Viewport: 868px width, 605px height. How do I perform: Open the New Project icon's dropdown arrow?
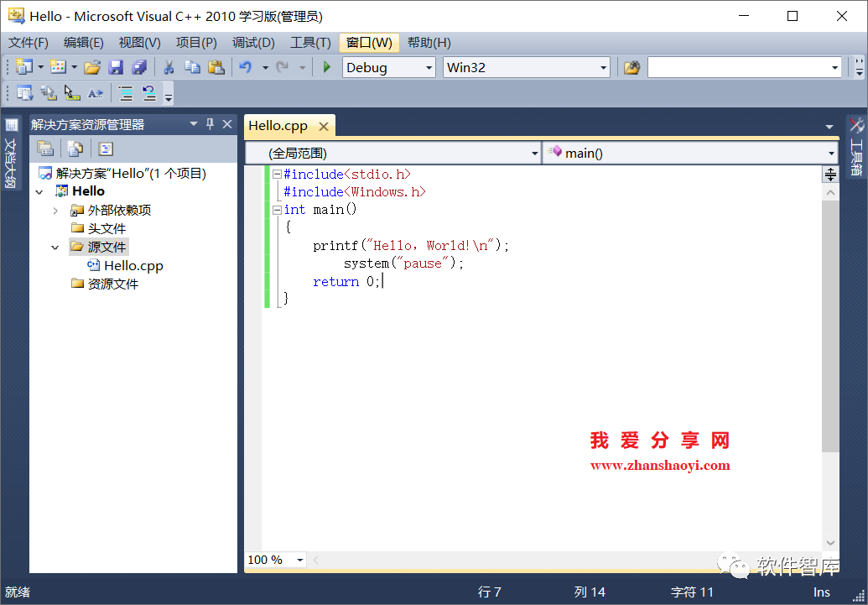pos(40,68)
